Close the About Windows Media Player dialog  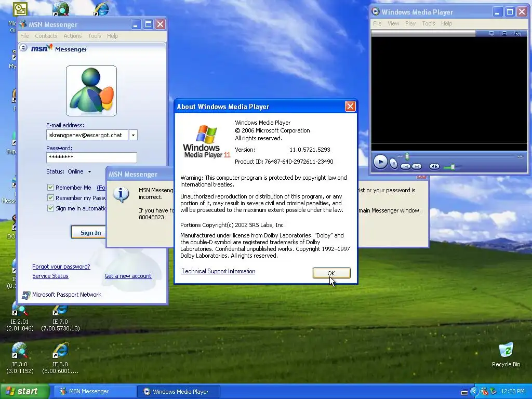[x=350, y=107]
